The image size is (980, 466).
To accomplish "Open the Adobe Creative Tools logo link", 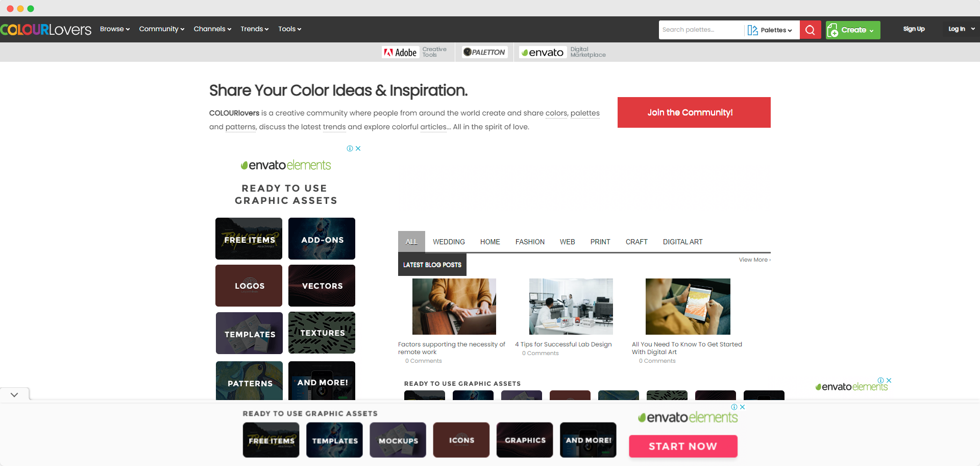I will click(400, 52).
